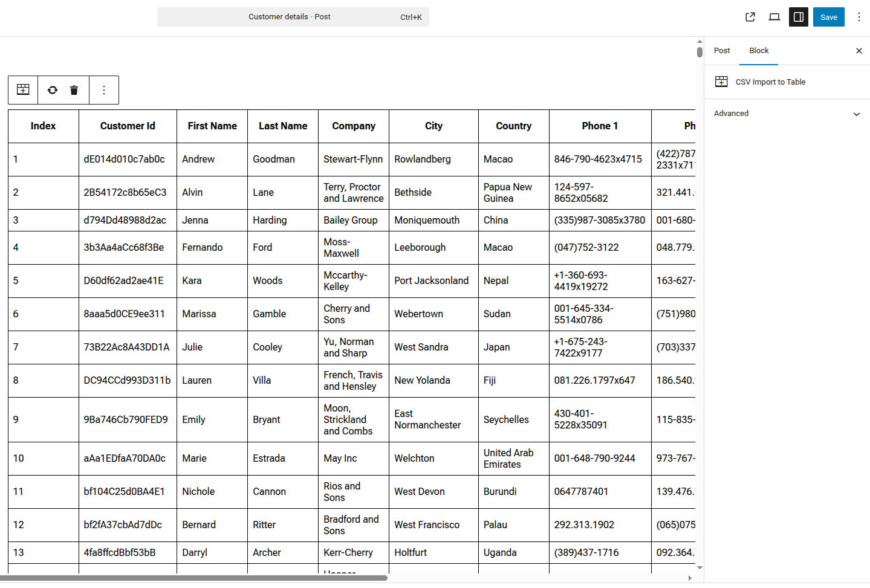Toggle the settings sidebar panel icon
This screenshot has width=870, height=588.
coord(799,17)
